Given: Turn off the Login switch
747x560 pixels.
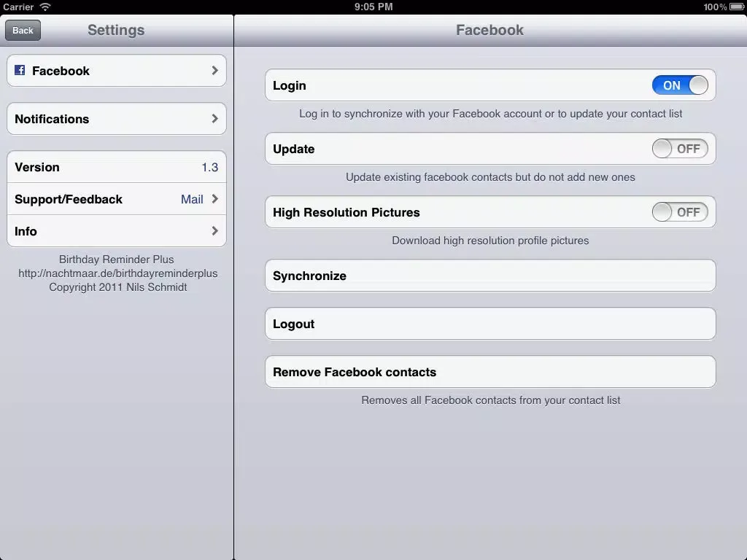Looking at the screenshot, I should 680,85.
